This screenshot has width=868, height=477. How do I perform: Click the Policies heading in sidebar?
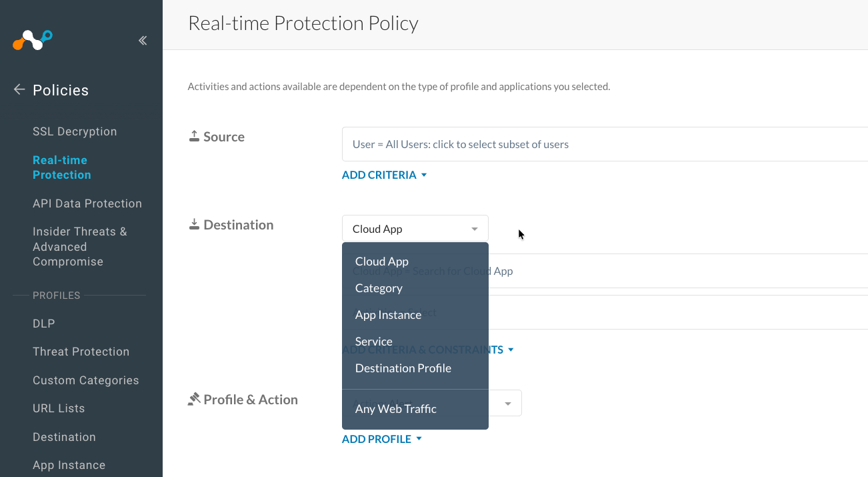[x=61, y=90]
